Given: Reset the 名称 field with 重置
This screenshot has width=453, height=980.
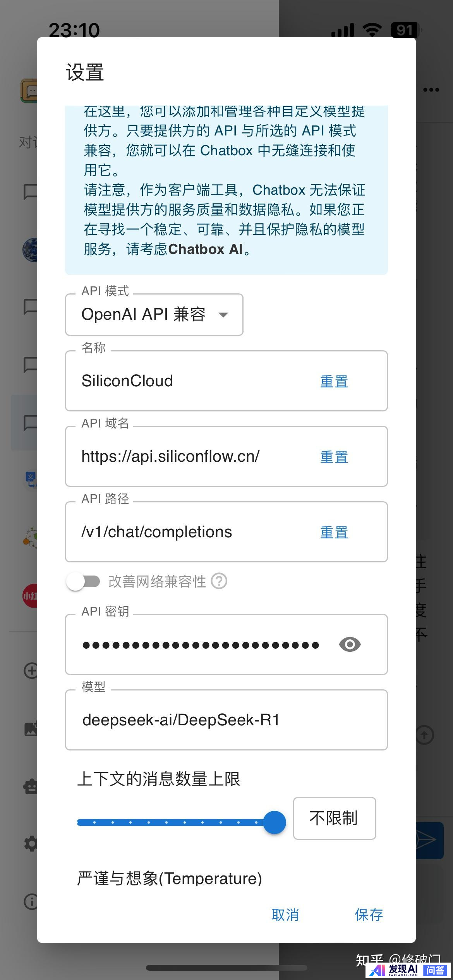Looking at the screenshot, I should 334,382.
